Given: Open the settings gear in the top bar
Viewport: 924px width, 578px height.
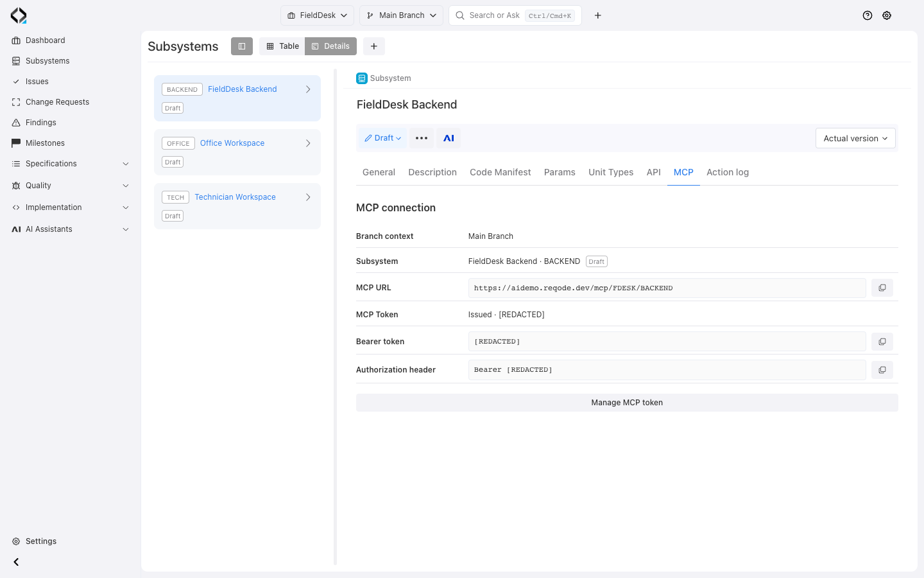Looking at the screenshot, I should click(x=887, y=15).
